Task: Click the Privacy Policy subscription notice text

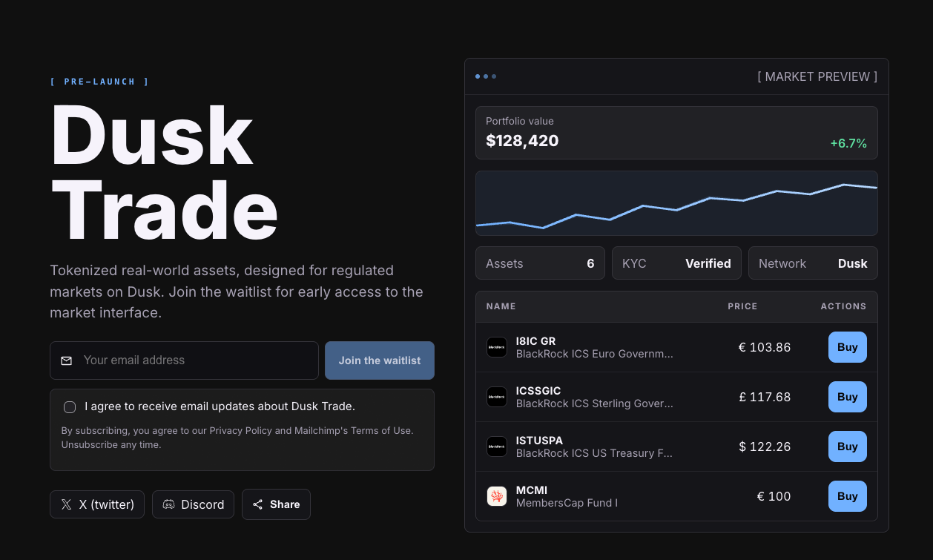Action: [x=237, y=438]
